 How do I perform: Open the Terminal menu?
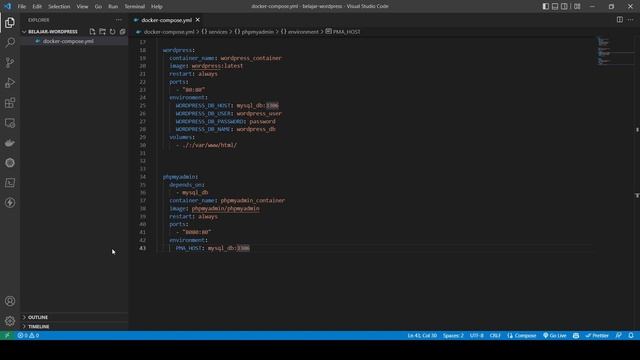point(134,7)
